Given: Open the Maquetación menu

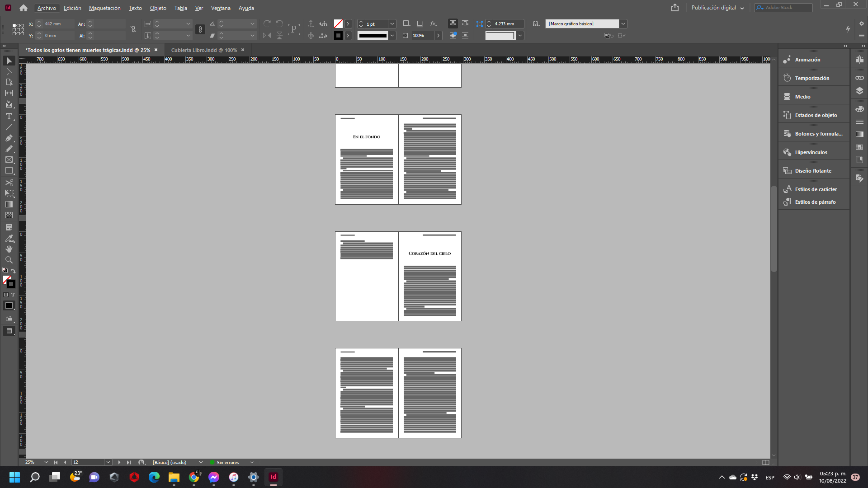Looking at the screenshot, I should (x=104, y=8).
